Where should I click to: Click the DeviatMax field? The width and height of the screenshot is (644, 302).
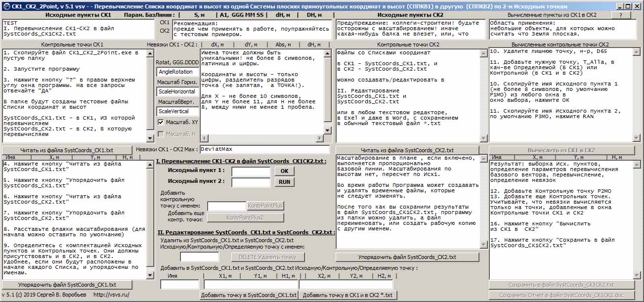tap(264, 149)
